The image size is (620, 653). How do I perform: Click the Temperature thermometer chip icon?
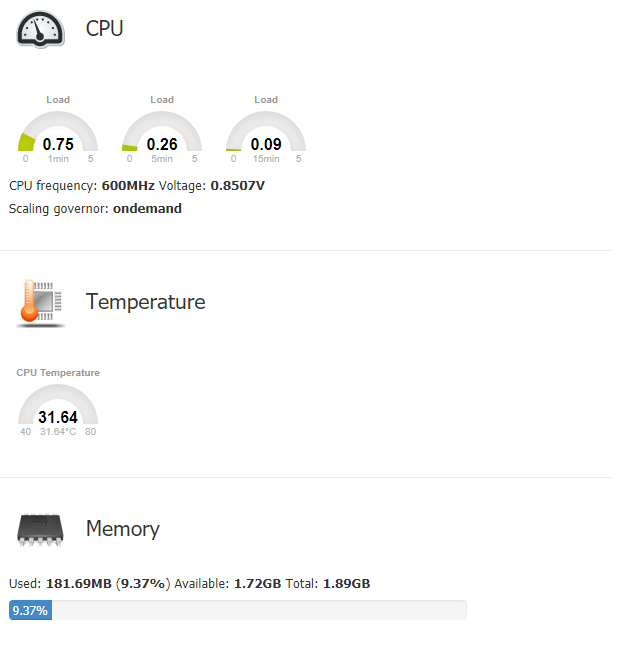pos(41,302)
